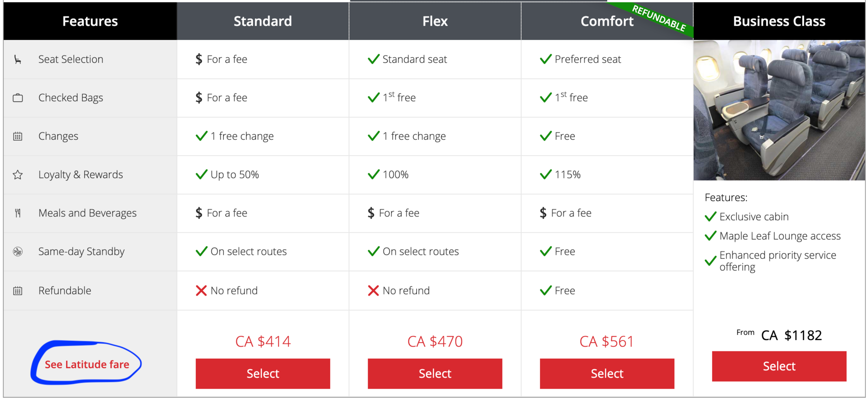Open the See Latitude fare link
This screenshot has width=868, height=400.
tap(87, 364)
